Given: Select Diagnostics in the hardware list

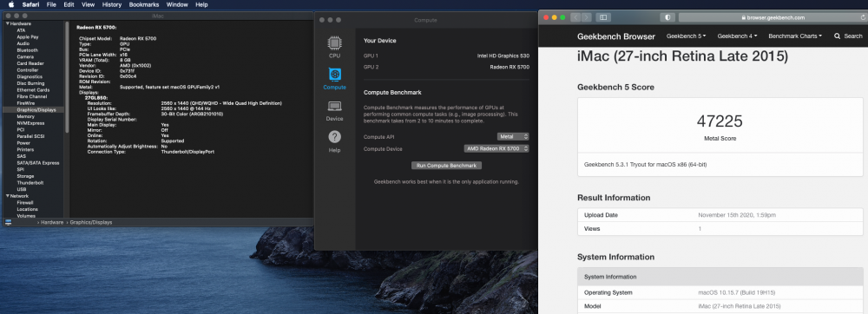Looking at the screenshot, I should (x=29, y=77).
